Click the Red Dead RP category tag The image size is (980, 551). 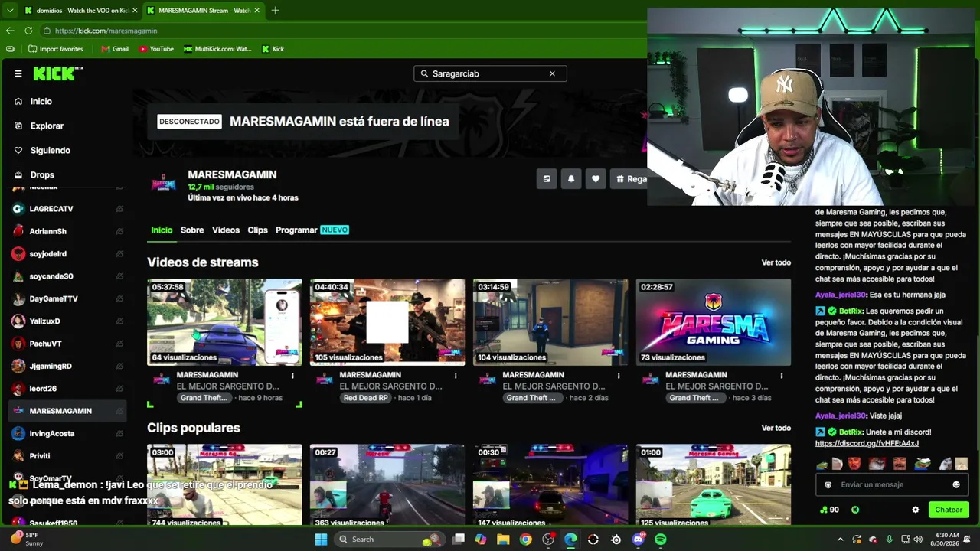(366, 398)
